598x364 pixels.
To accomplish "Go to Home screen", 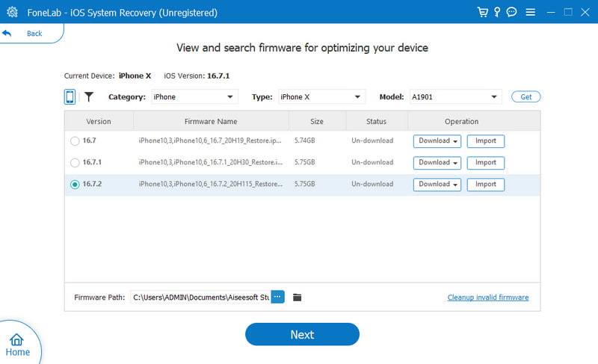I will click(x=17, y=345).
